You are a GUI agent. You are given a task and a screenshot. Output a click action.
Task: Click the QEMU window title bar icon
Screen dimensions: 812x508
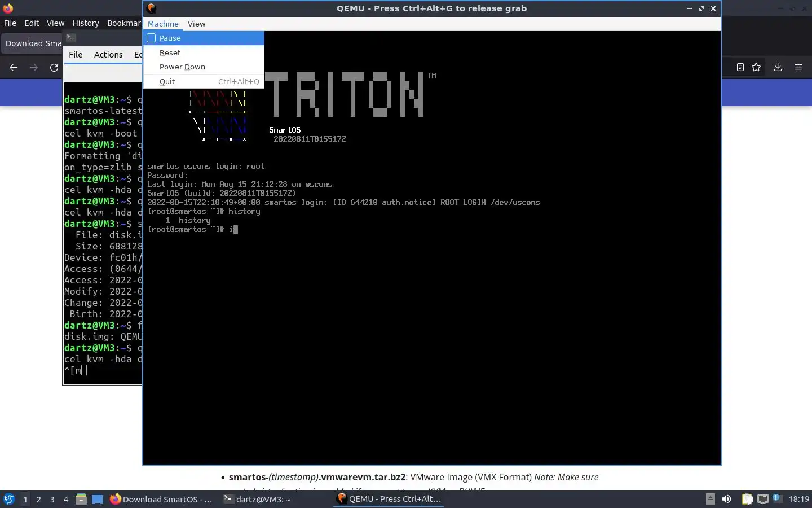click(151, 8)
